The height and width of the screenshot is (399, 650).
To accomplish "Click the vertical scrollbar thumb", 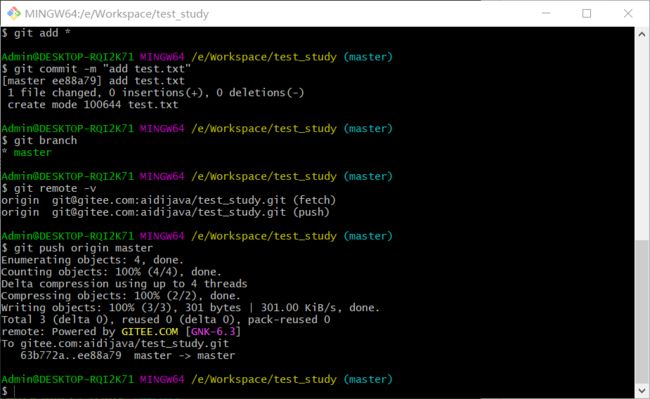I will click(642, 311).
